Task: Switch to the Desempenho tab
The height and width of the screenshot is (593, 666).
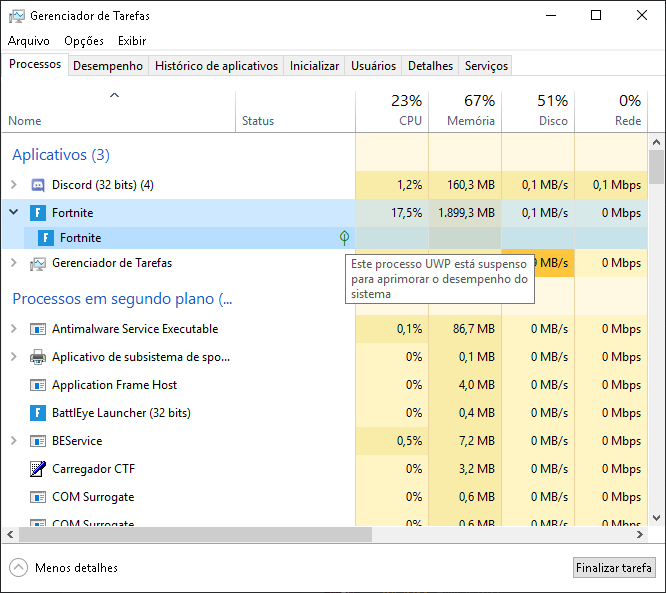Action: tap(108, 66)
